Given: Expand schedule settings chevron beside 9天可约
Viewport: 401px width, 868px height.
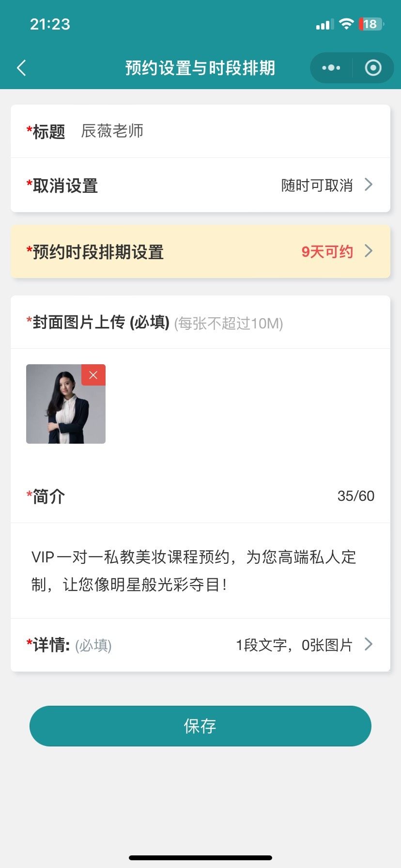Looking at the screenshot, I should (369, 251).
